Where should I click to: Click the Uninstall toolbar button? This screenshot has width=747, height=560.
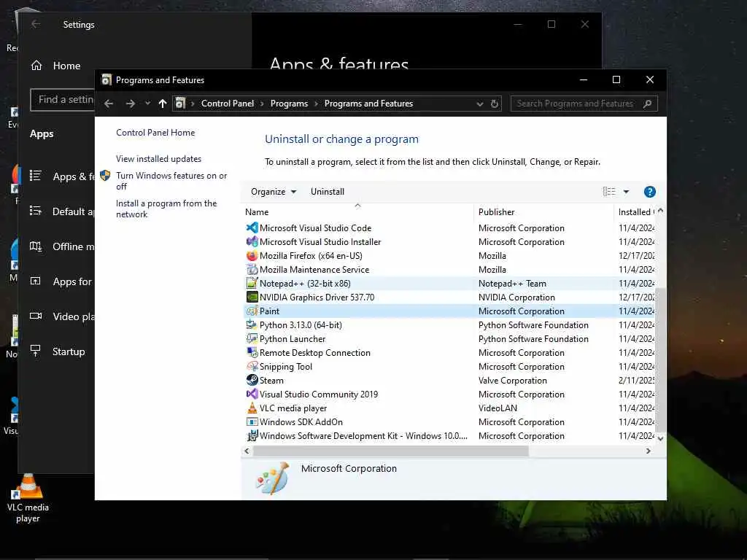pyautogui.click(x=328, y=192)
